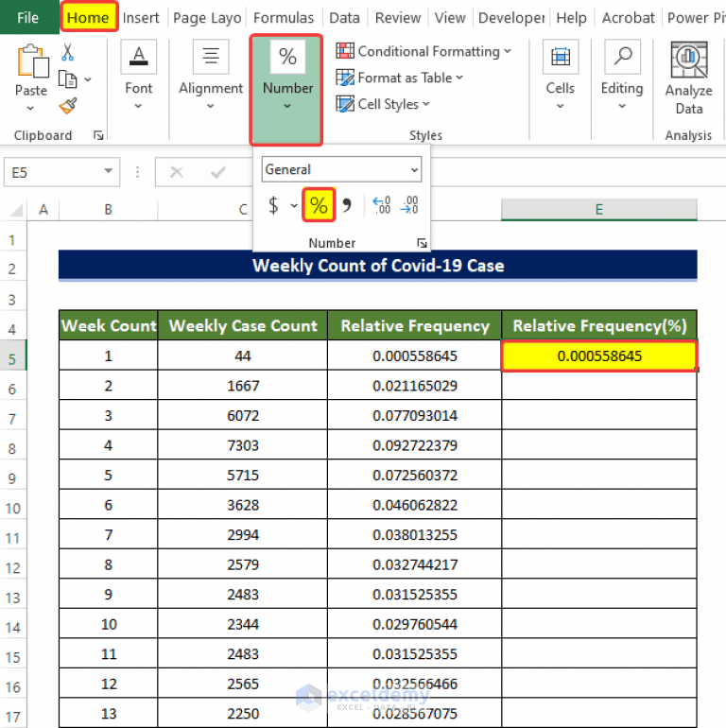Open the File tab
Viewport: 726px width, 728px height.
(x=28, y=17)
